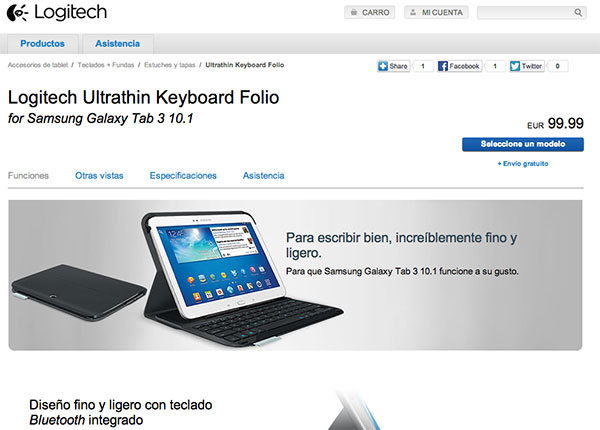
Task: Click the MI CUENTA account icon
Action: [x=413, y=13]
